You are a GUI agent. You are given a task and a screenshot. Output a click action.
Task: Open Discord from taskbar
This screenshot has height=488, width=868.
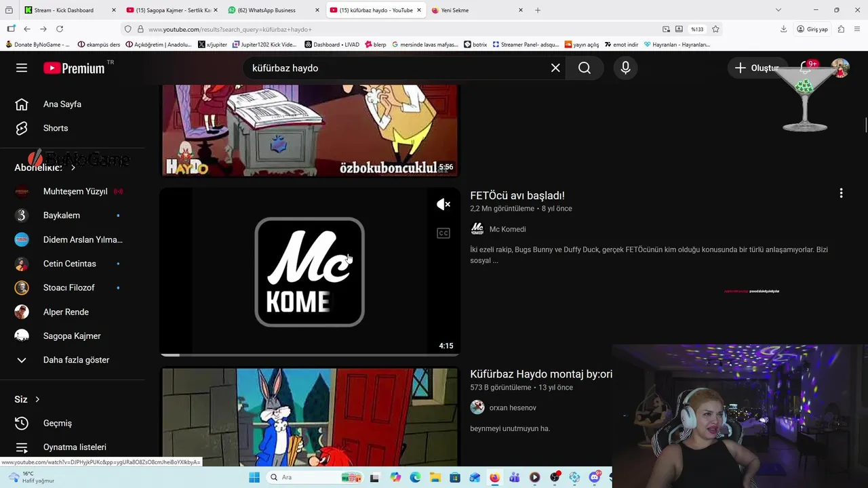(x=595, y=477)
